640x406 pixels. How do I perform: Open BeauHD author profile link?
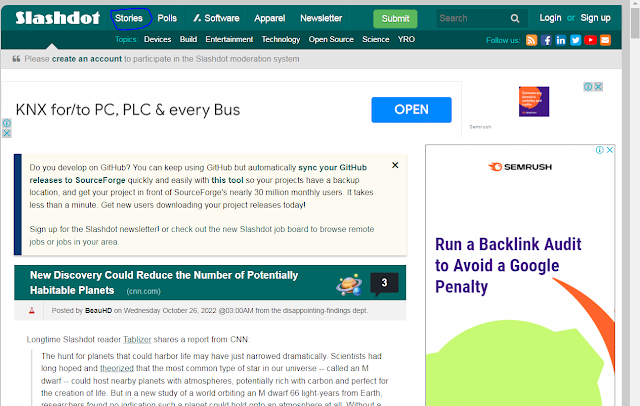(98, 311)
